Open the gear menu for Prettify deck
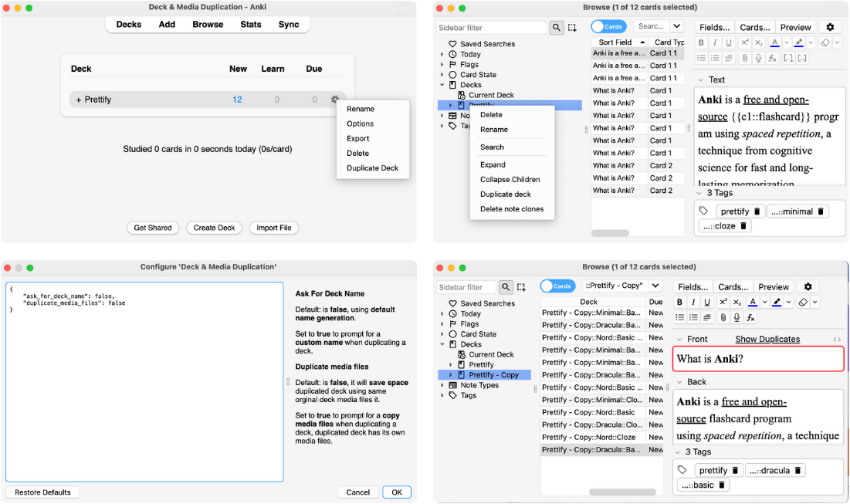Viewport: 850px width, 504px height. coord(334,100)
